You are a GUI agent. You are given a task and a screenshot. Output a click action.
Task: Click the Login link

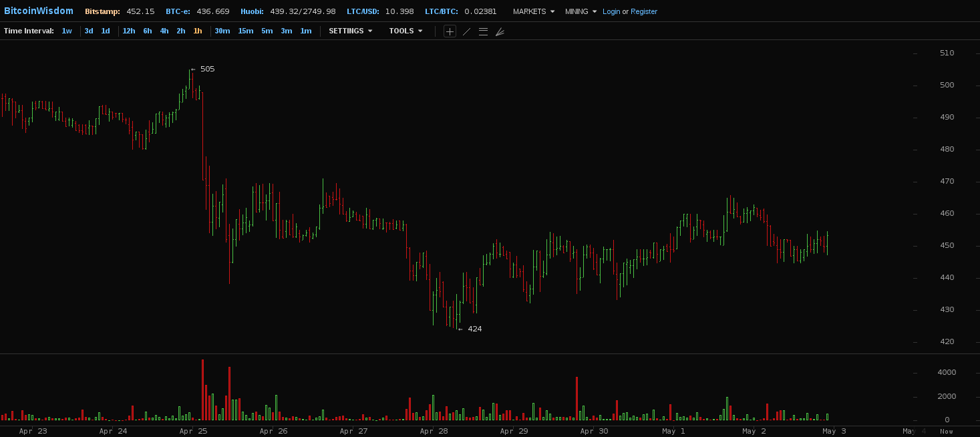pyautogui.click(x=611, y=11)
